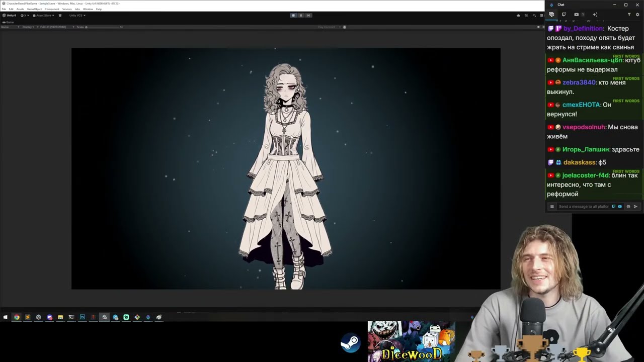This screenshot has width=644, height=362.
Task: Click the sparkle add icon in Chat
Action: [595, 15]
